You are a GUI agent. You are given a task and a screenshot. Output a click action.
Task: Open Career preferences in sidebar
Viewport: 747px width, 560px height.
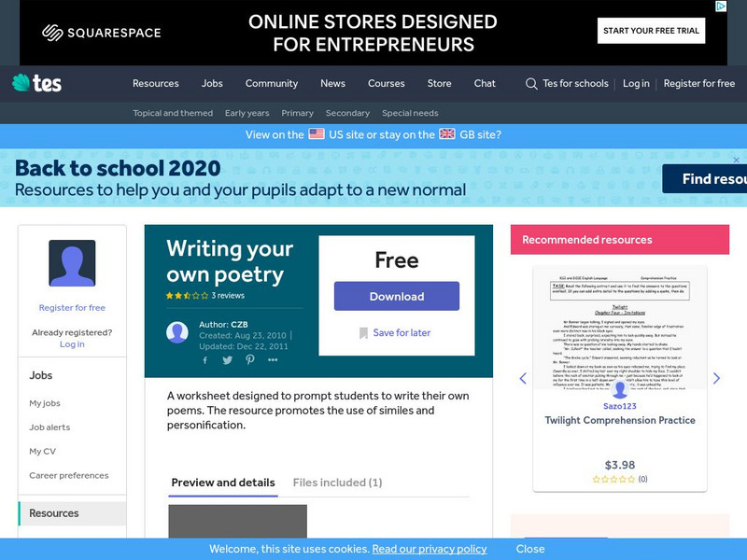point(68,475)
